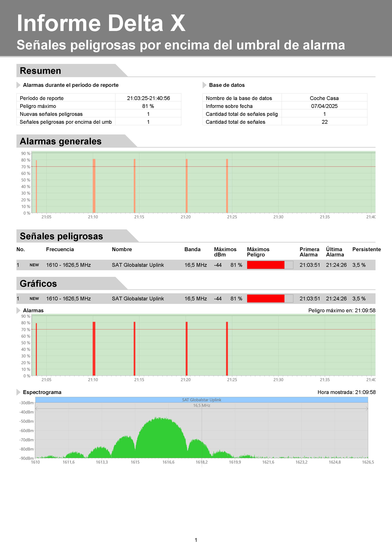Click 'SAT Globalstar Uplink' in the Señales peligrosas table row
The width and height of the screenshot is (392, 555).
tap(138, 265)
